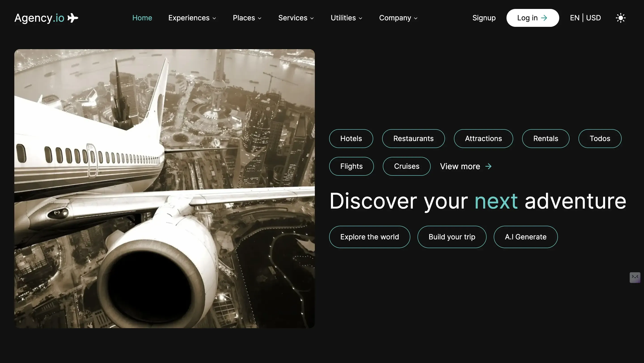
Task: Click the arrow icon inside Log in button
Action: 544,18
